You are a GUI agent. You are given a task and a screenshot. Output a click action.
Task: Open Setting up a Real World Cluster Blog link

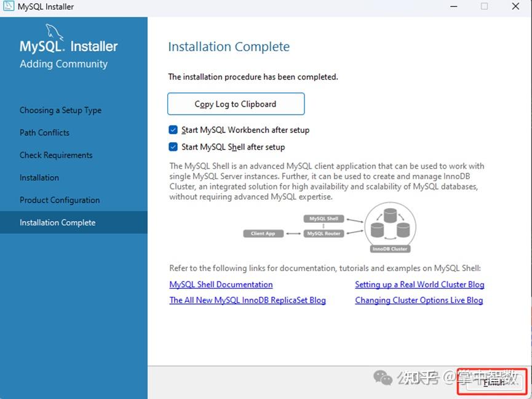point(419,284)
